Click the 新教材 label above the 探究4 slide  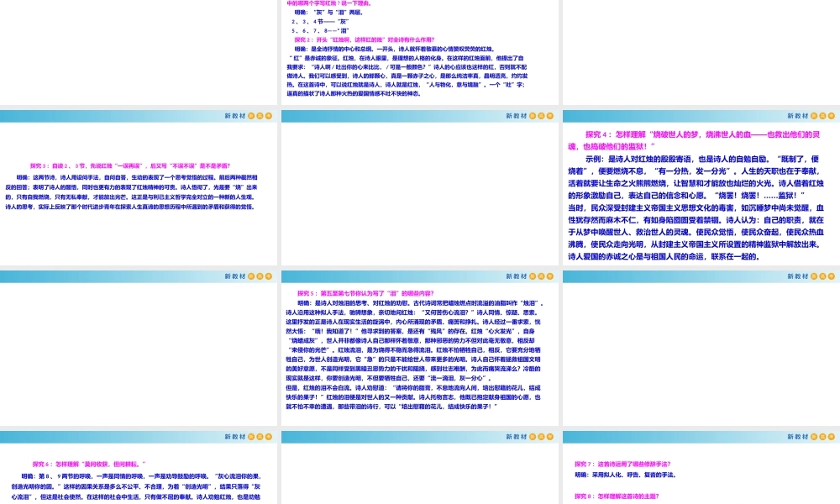[x=796, y=115]
